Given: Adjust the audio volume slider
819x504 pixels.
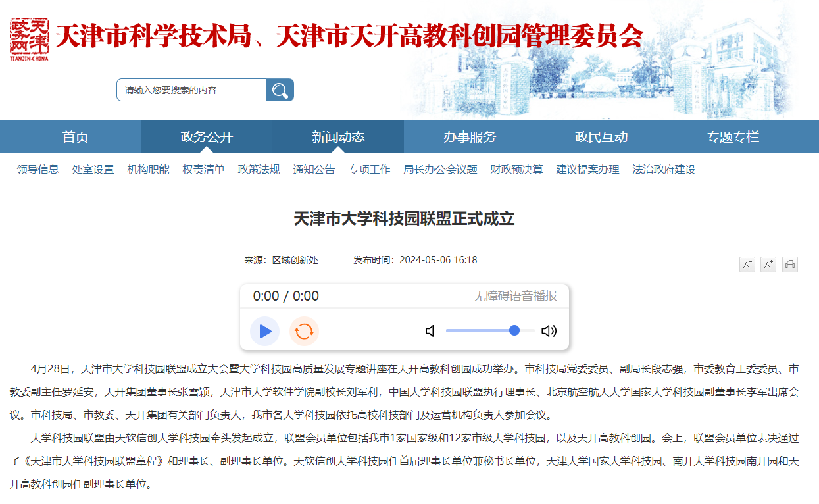Looking at the screenshot, I should [x=490, y=330].
